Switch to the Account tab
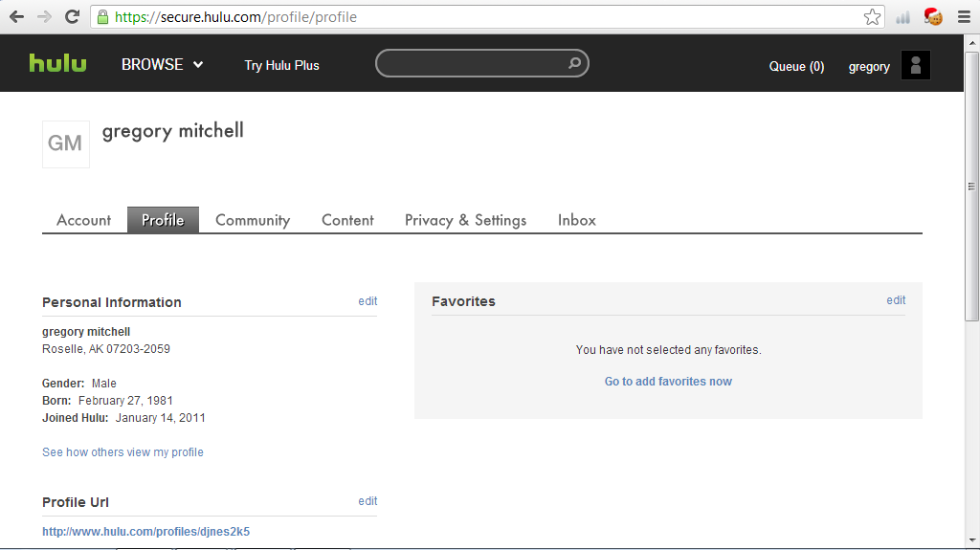 tap(84, 220)
